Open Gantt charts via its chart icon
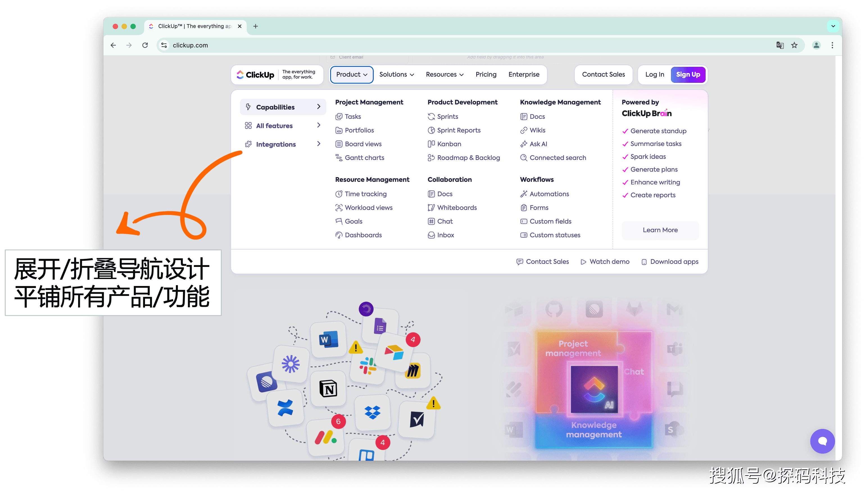Image resolution: width=868 pixels, height=494 pixels. tap(339, 157)
